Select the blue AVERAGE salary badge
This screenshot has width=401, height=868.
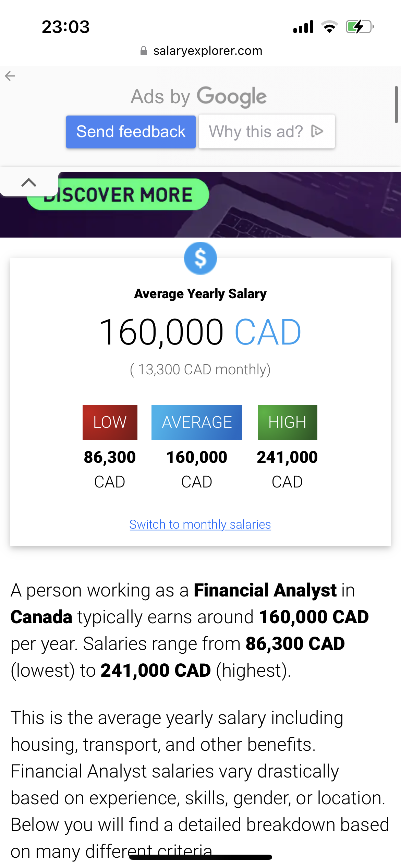(x=197, y=422)
